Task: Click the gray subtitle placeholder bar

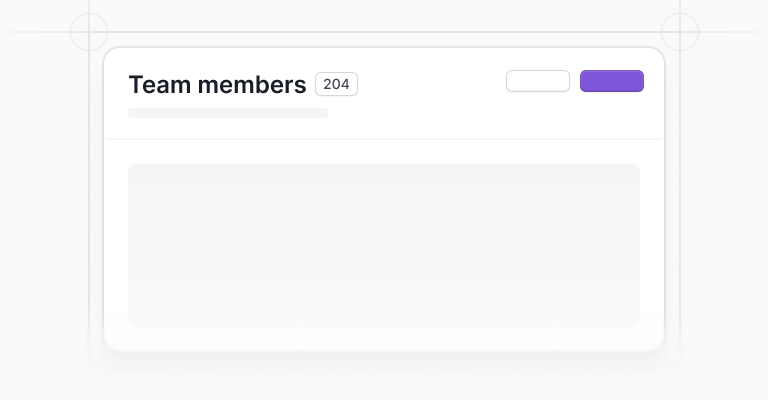Action: (228, 113)
